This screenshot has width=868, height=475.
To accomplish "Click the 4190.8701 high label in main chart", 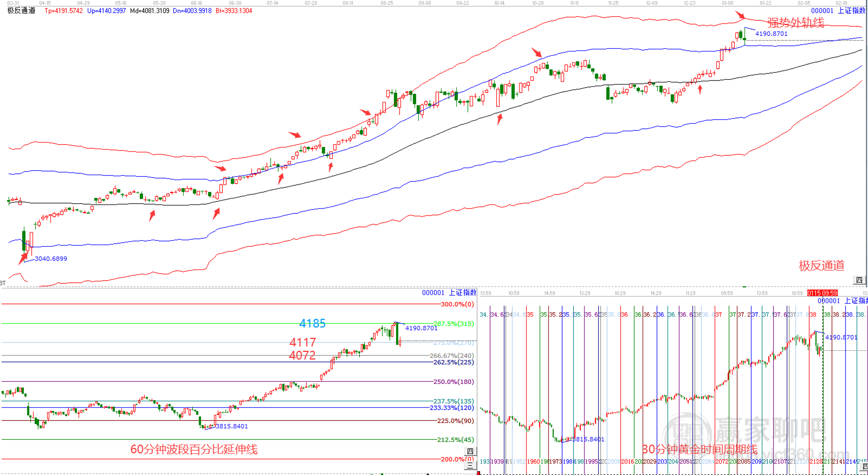I will point(771,33).
